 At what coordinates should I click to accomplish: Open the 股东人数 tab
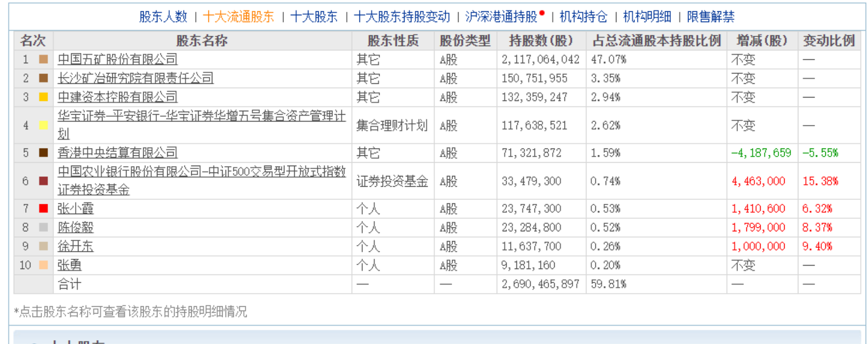click(163, 17)
